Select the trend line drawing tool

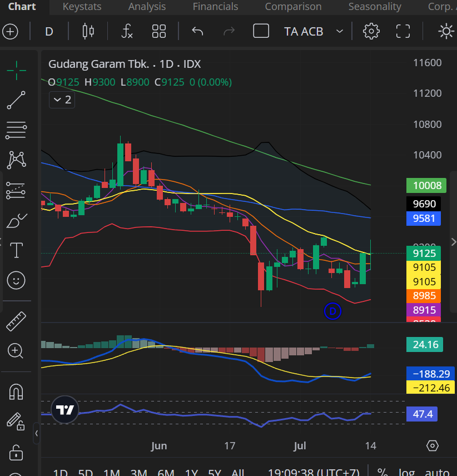point(16,100)
